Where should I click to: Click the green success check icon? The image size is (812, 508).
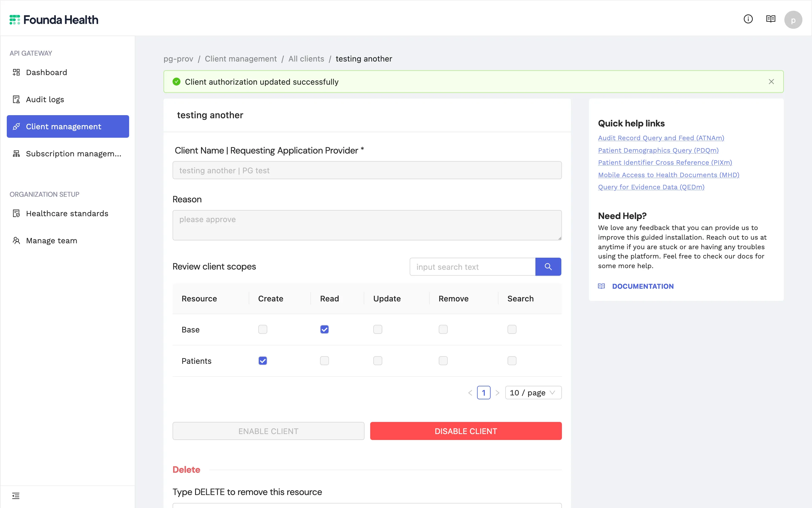[176, 82]
